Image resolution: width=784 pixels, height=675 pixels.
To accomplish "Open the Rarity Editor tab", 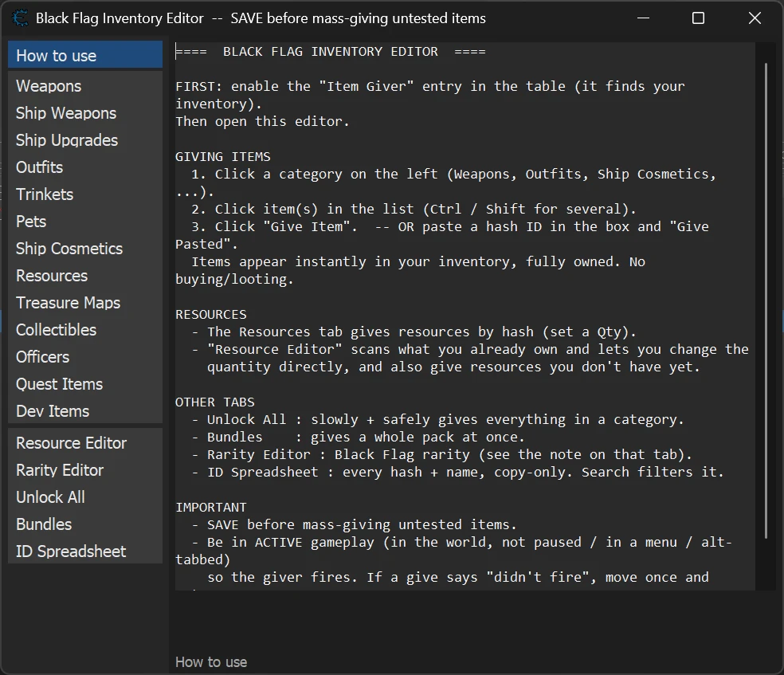I will pyautogui.click(x=85, y=470).
